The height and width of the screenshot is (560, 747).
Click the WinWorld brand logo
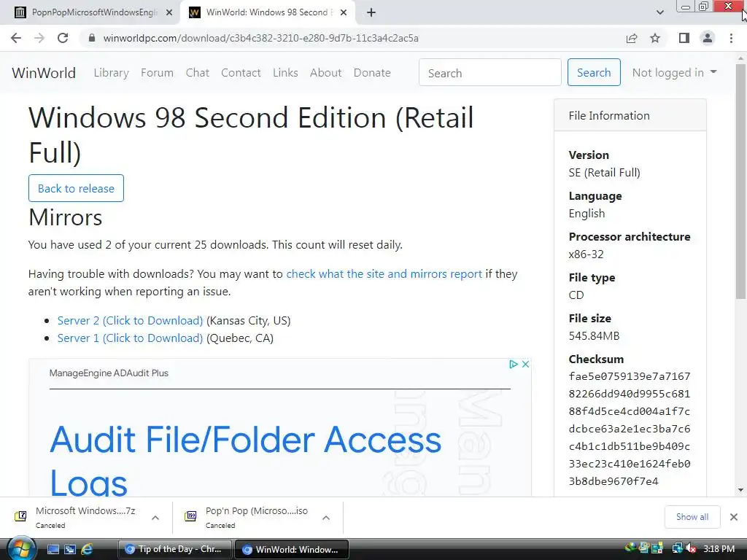44,73
